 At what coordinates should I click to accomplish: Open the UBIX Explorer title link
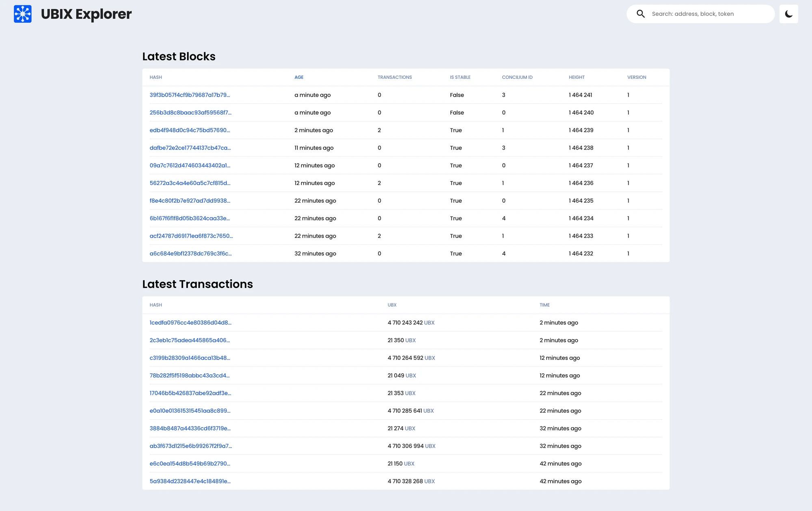86,14
